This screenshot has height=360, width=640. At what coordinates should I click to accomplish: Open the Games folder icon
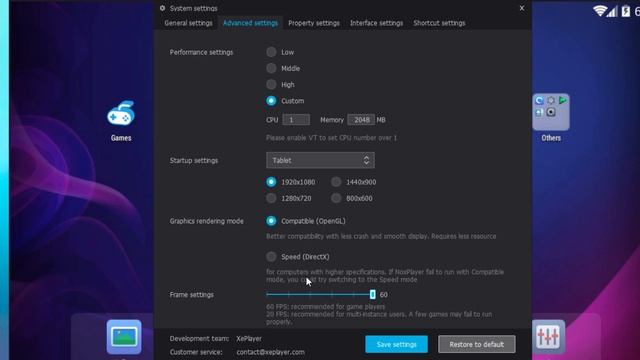pyautogui.click(x=121, y=113)
